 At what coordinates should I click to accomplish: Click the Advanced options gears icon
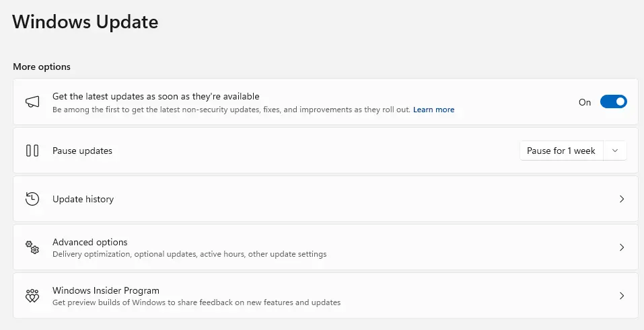pos(32,247)
